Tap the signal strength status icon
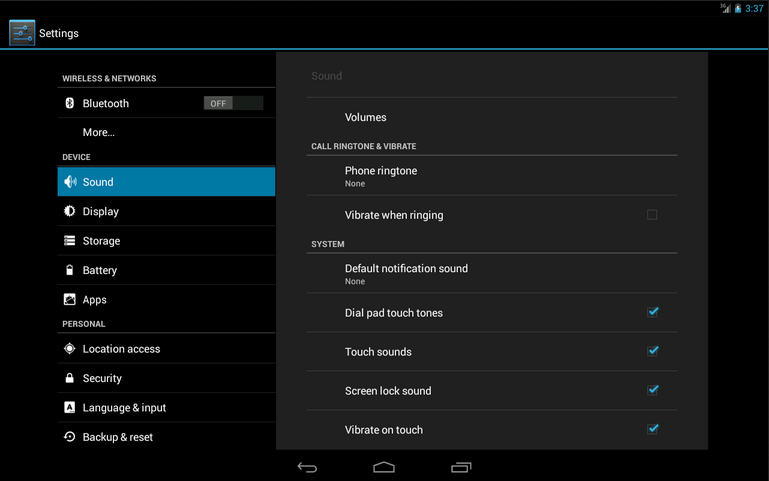 tap(725, 8)
